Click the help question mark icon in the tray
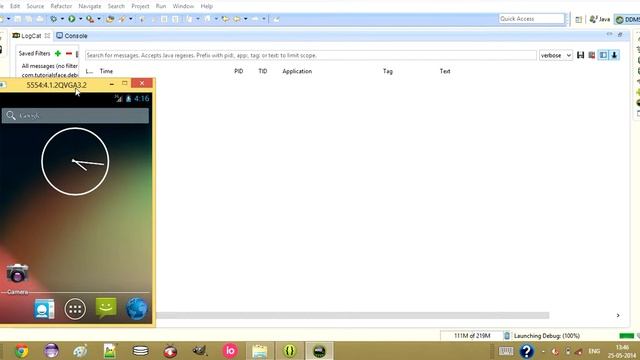 (x=527, y=351)
